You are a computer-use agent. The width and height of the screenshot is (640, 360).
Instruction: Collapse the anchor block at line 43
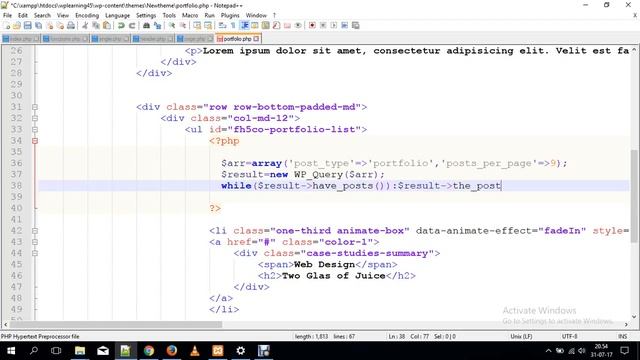coord(35,242)
